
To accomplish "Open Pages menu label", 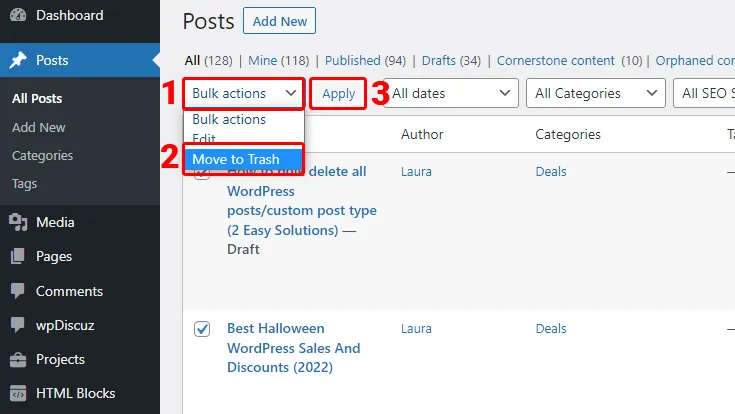I will click(x=54, y=256).
